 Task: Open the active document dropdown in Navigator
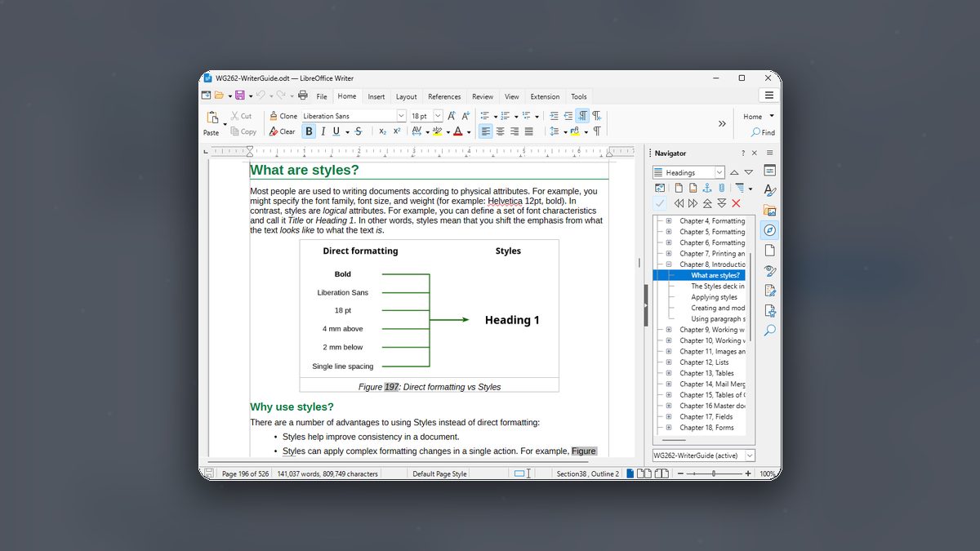pos(704,455)
